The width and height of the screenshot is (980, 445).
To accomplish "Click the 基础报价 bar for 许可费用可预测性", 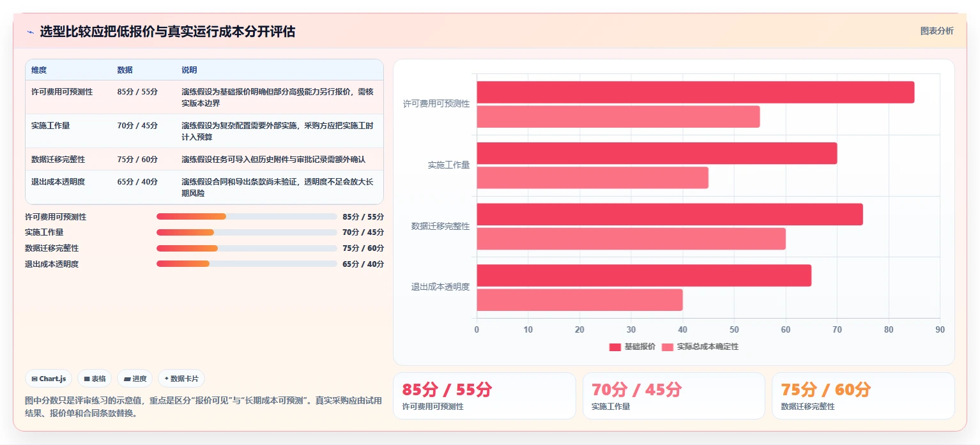I will [695, 92].
